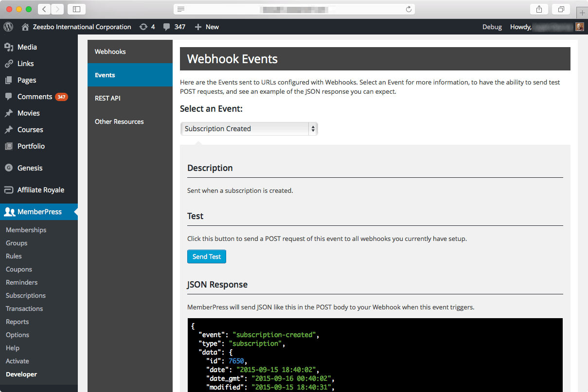
Task: Open the comments bubble icon in admin bar
Action: pyautogui.click(x=167, y=27)
